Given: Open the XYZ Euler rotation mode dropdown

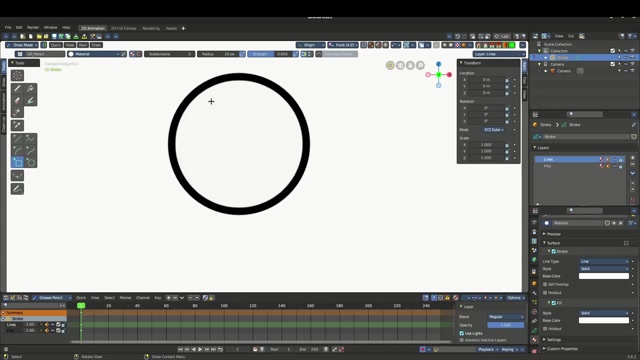Looking at the screenshot, I should [x=493, y=130].
